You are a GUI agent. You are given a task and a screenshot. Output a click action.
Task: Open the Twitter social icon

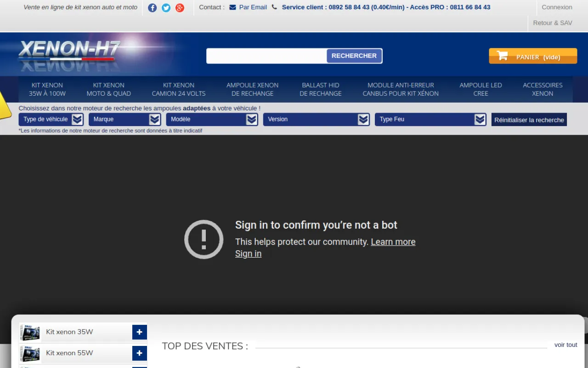[166, 8]
